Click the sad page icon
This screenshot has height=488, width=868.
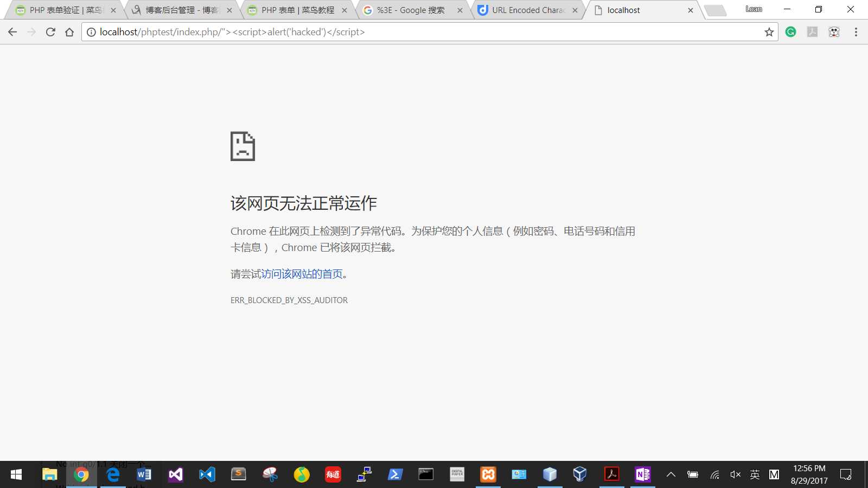coord(242,146)
